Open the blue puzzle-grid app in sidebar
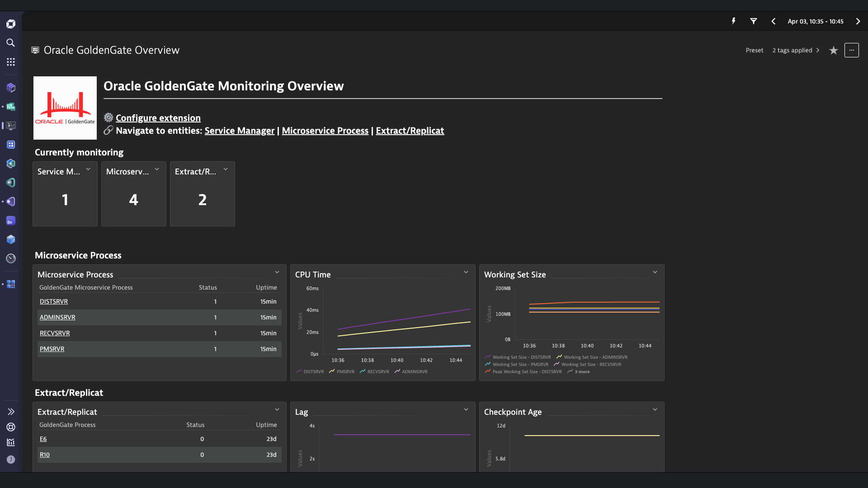The image size is (868, 488). (x=11, y=284)
